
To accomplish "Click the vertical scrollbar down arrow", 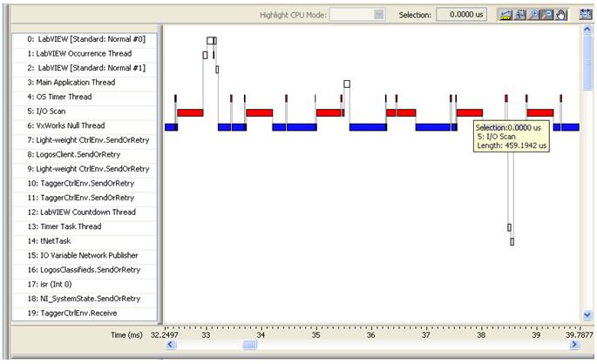I will coord(587,314).
